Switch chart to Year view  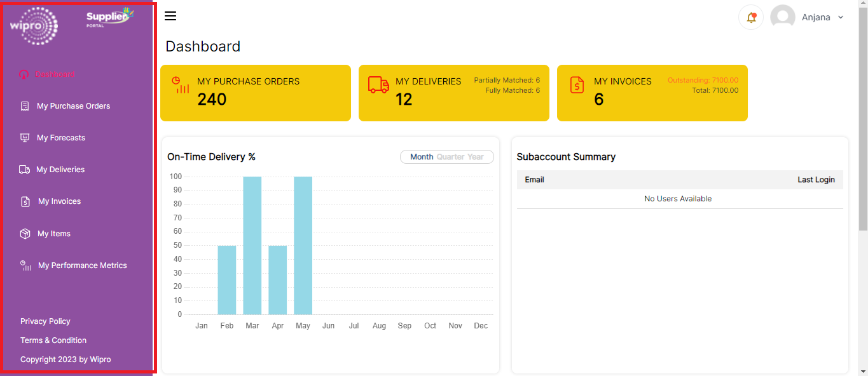tap(476, 157)
